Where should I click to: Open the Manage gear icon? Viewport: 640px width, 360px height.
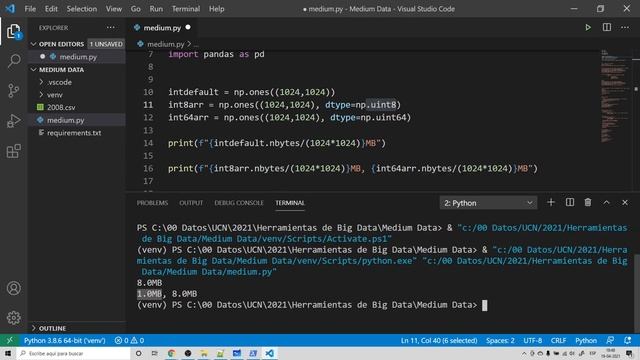click(13, 318)
